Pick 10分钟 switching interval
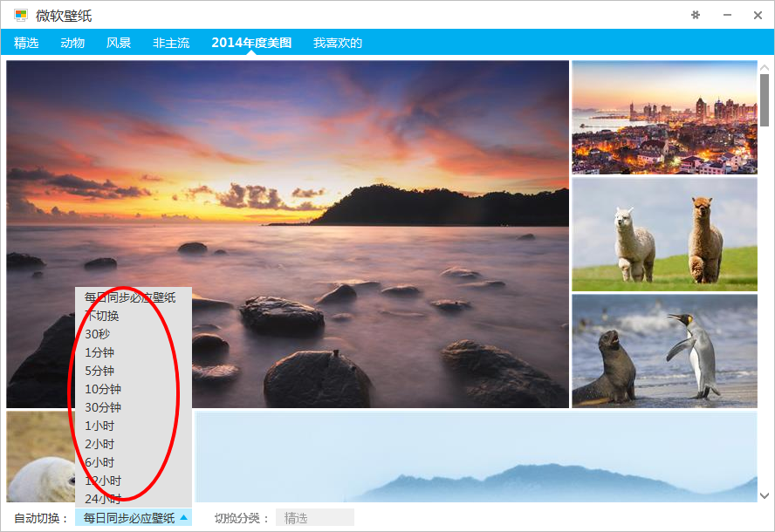Viewport: 775px width, 532px height. [x=134, y=389]
